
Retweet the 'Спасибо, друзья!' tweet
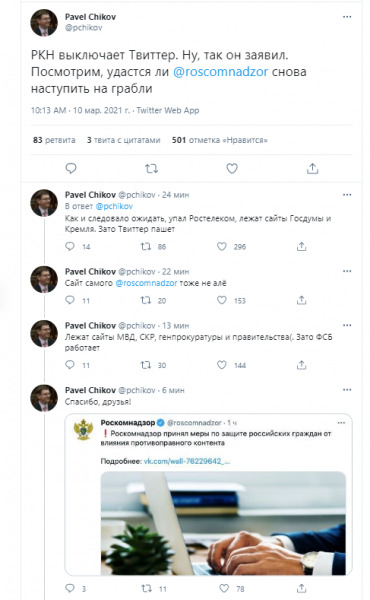(x=147, y=589)
